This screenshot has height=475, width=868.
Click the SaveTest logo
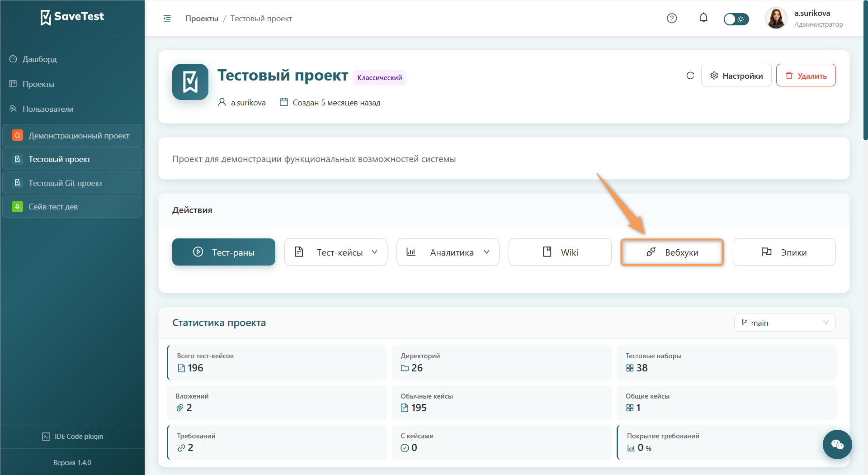[72, 17]
